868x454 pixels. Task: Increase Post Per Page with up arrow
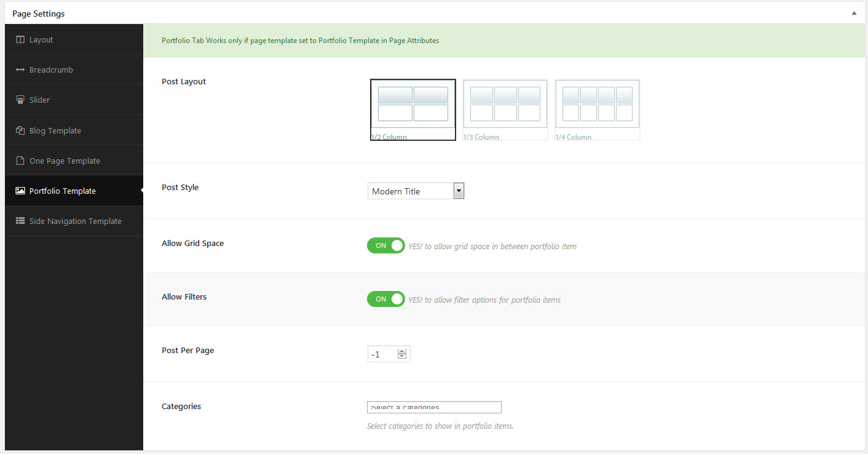[402, 351]
